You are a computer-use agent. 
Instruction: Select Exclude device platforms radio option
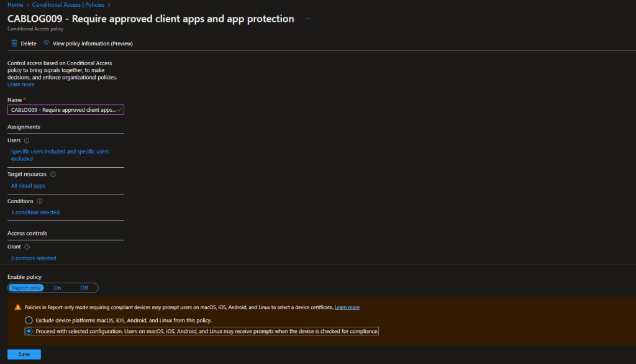(x=29, y=321)
